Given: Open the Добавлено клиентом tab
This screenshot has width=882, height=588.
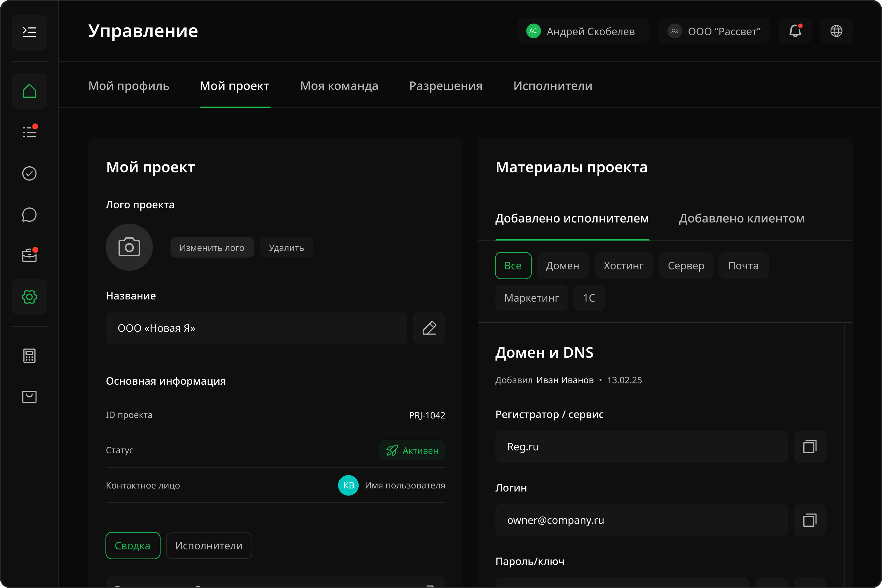Looking at the screenshot, I should pos(741,218).
